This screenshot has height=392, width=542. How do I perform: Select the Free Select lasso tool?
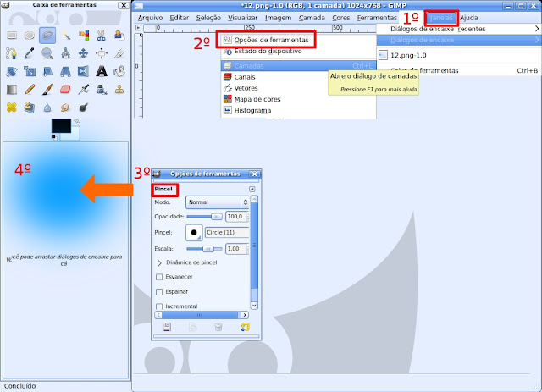(47, 36)
